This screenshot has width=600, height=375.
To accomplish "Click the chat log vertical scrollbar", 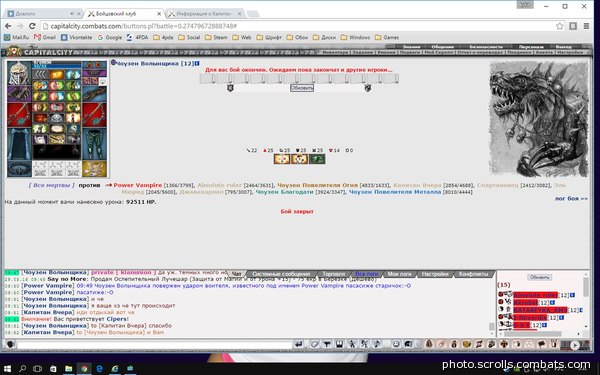I will coord(492,302).
